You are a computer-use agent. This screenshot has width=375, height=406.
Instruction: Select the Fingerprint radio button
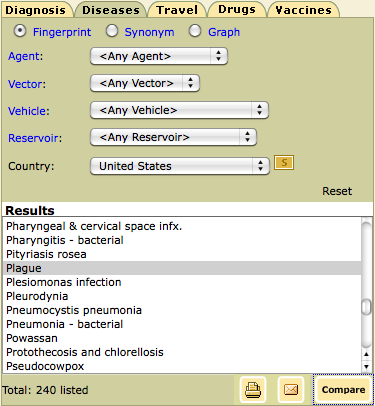pos(20,31)
